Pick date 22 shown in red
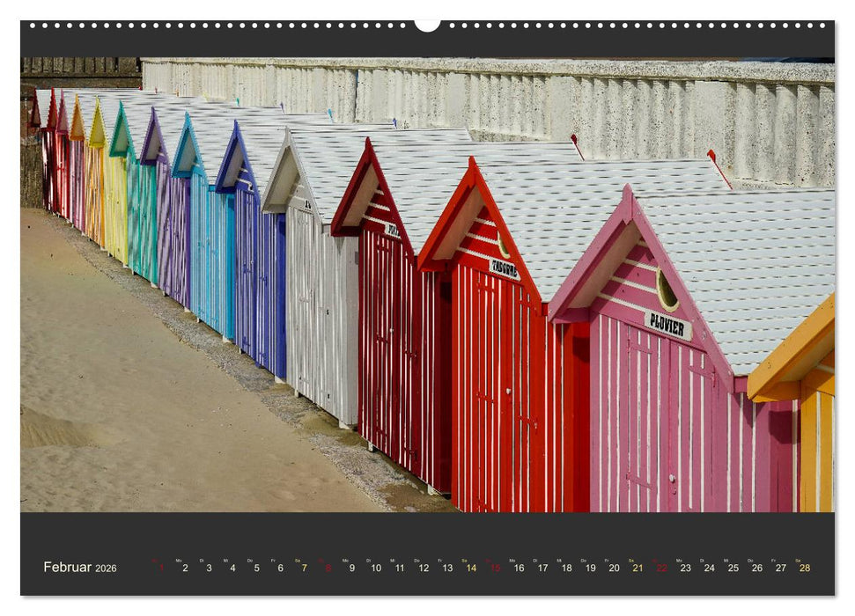Image resolution: width=855 pixels, height=616 pixels. 661,568
